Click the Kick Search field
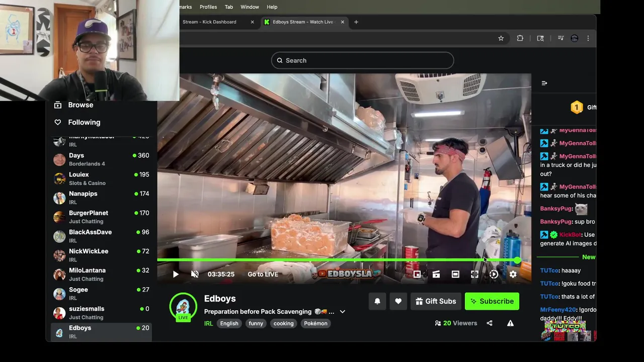 [362, 60]
